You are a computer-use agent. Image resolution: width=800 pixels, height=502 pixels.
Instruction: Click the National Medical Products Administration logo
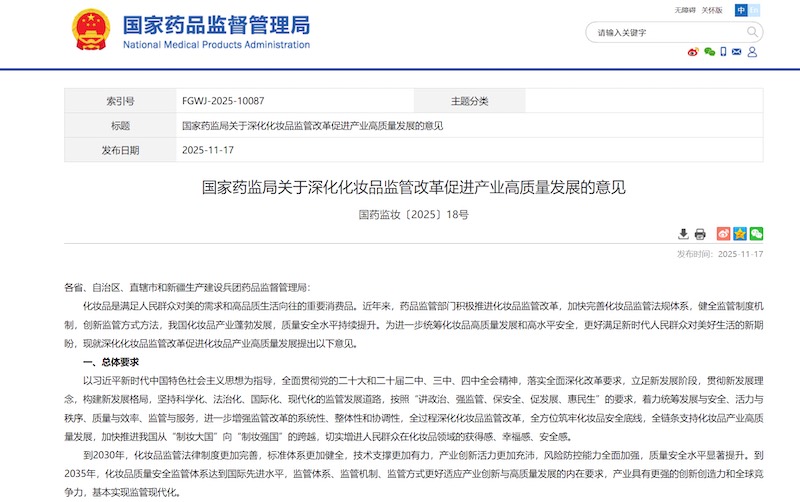[91, 31]
